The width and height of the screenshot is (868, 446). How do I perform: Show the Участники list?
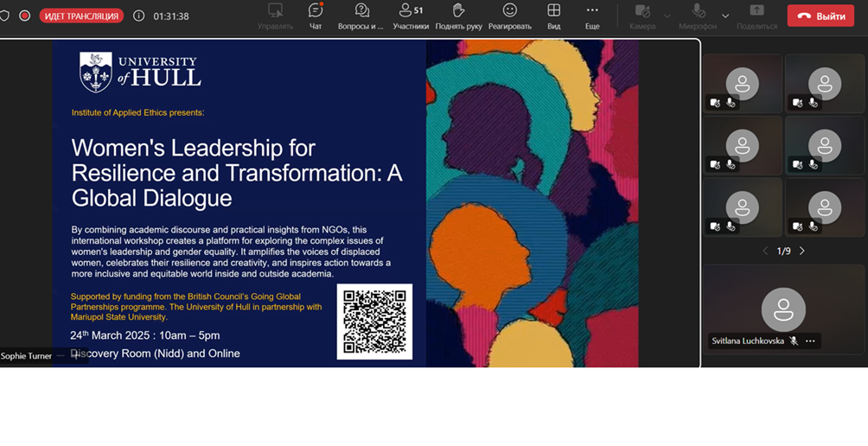(x=411, y=16)
